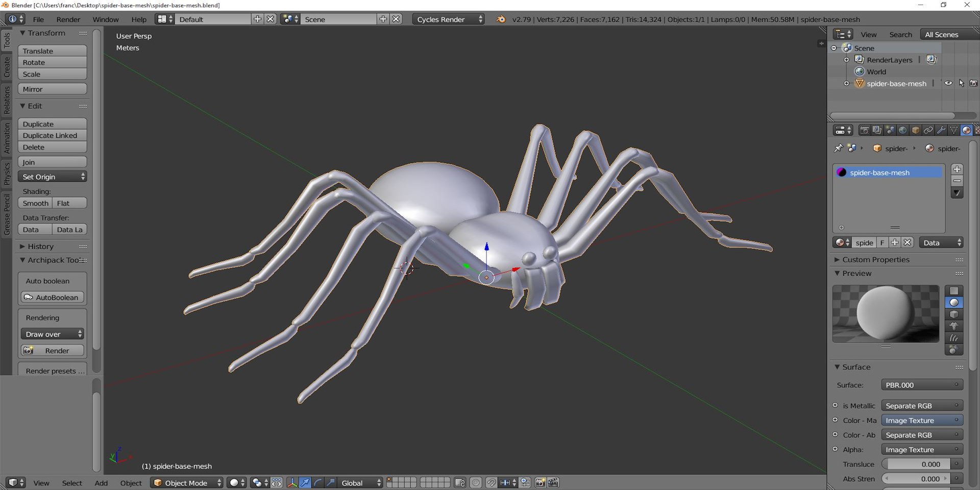The image size is (980, 490).
Task: Adjust the Transluce value slider
Action: [916, 463]
